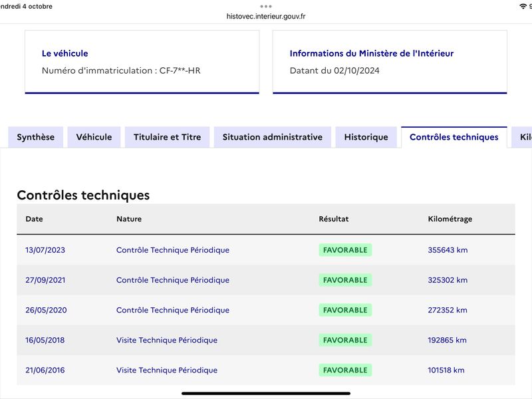Click 'Visite Technique Périodique' in the 16/05/2018 row

pos(167,340)
